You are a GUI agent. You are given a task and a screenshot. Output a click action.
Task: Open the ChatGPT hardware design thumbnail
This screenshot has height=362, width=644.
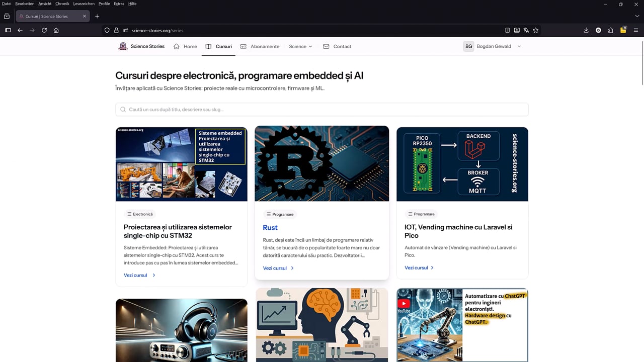pos(462,325)
